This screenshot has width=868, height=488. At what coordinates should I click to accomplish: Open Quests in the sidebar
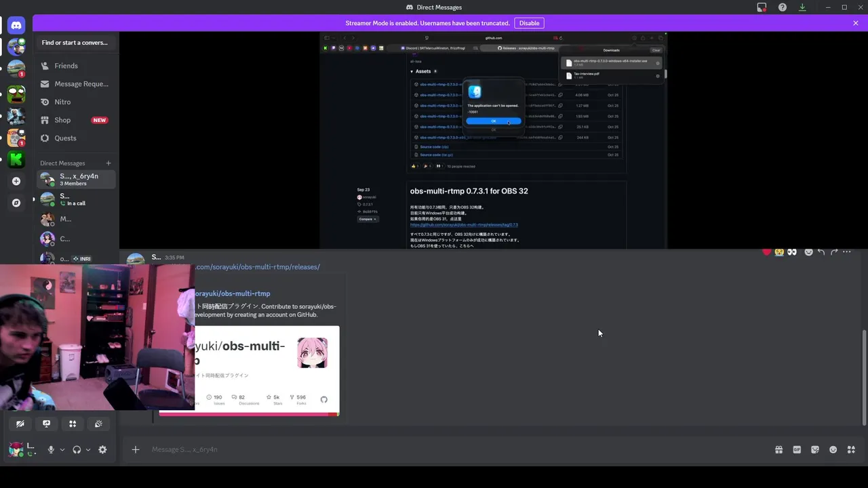(75, 138)
